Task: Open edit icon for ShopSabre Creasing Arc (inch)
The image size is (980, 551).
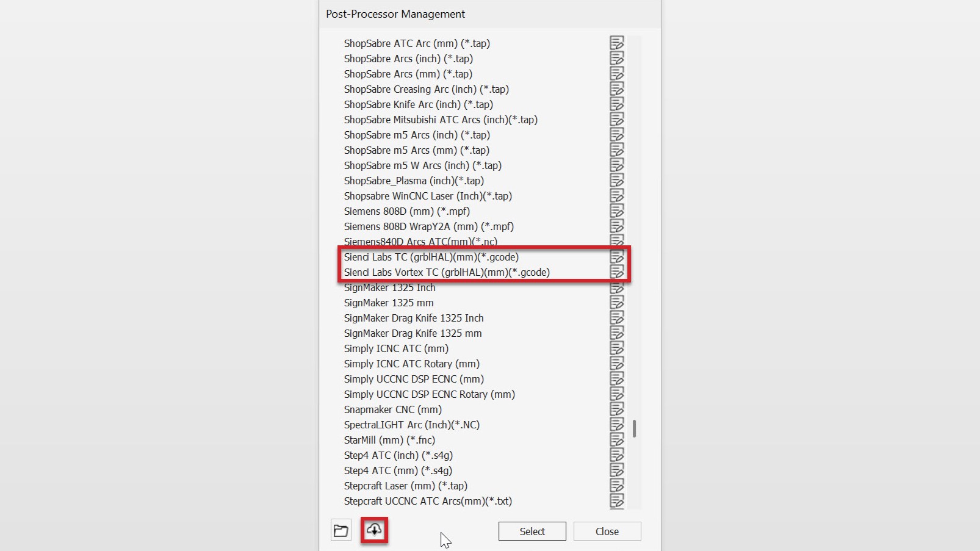Action: [x=617, y=88]
